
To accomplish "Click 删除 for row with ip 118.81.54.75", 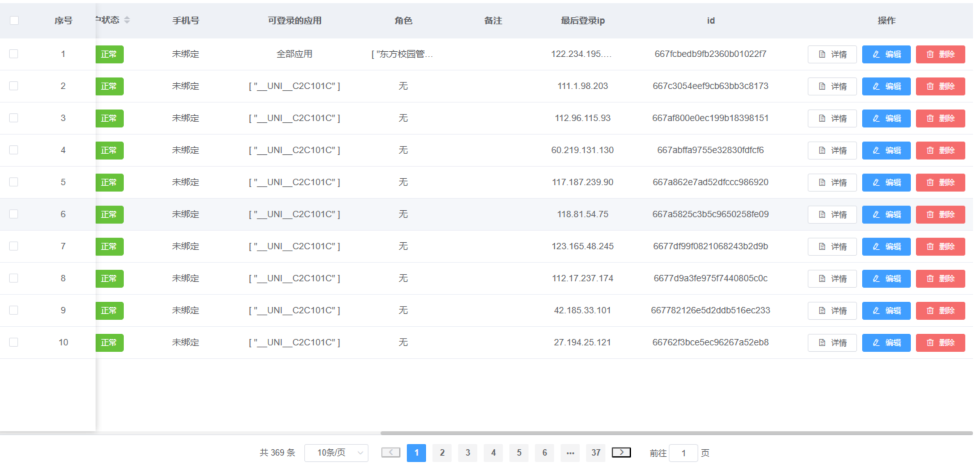I will coord(940,215).
